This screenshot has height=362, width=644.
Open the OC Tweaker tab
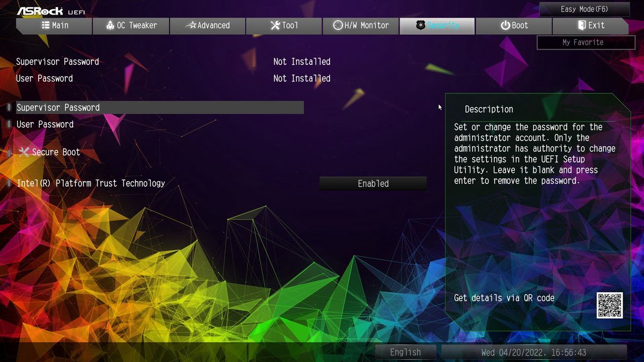pos(131,26)
